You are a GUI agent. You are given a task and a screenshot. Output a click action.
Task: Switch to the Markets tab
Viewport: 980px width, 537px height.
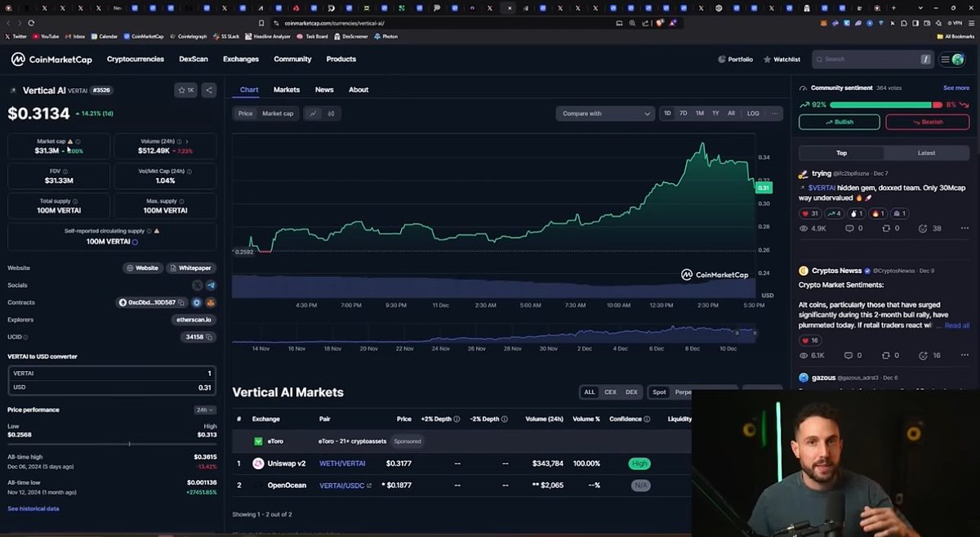[x=287, y=90]
